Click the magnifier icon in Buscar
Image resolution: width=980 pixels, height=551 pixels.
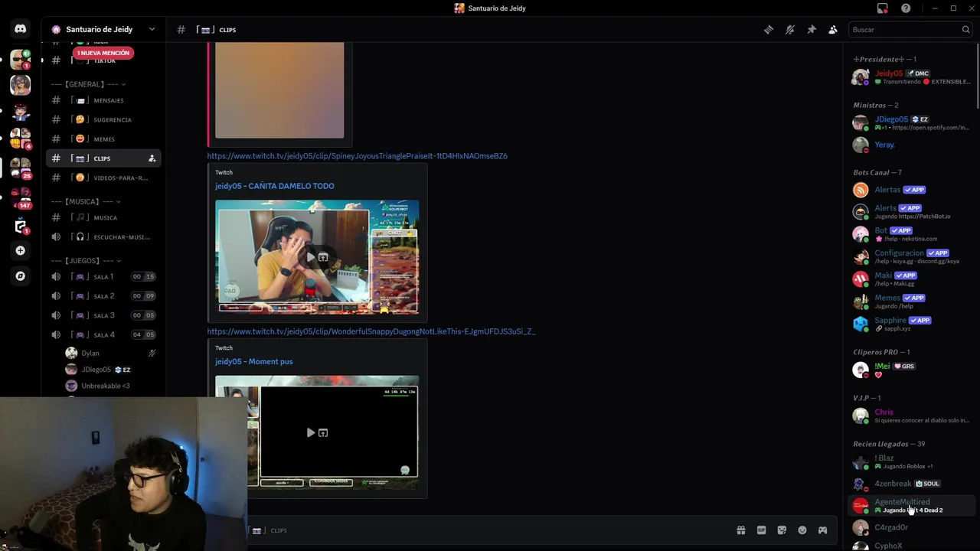pyautogui.click(x=965, y=30)
